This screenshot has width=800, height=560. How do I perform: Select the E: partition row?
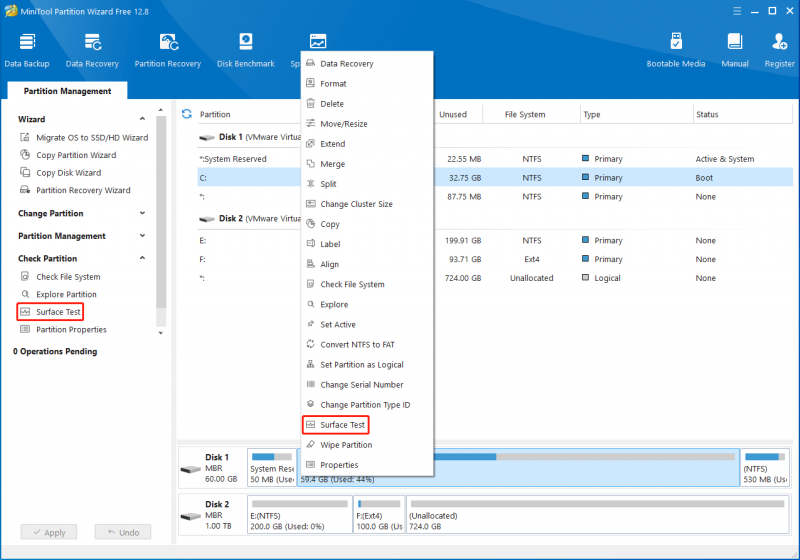click(x=494, y=240)
